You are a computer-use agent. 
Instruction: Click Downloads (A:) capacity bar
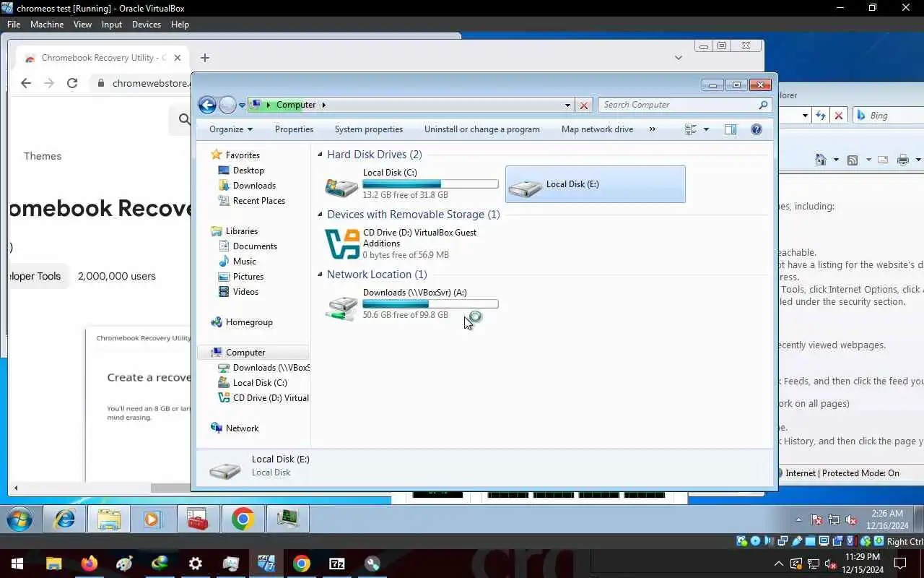click(430, 304)
